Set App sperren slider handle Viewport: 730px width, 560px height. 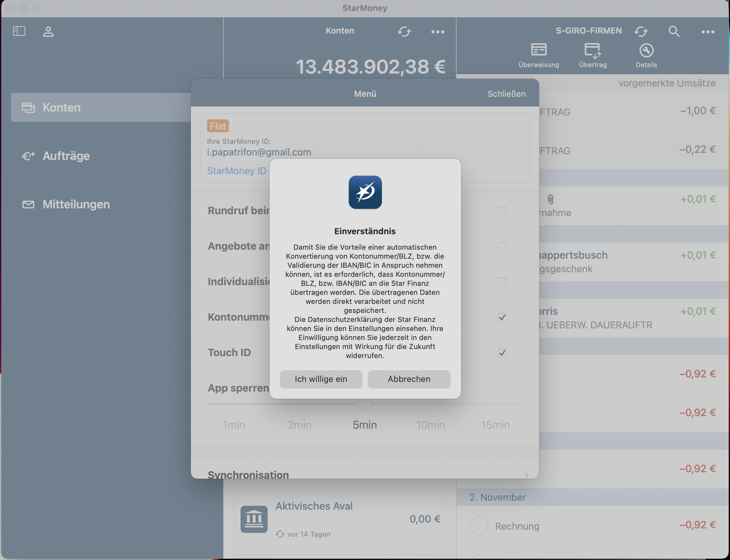(365, 404)
